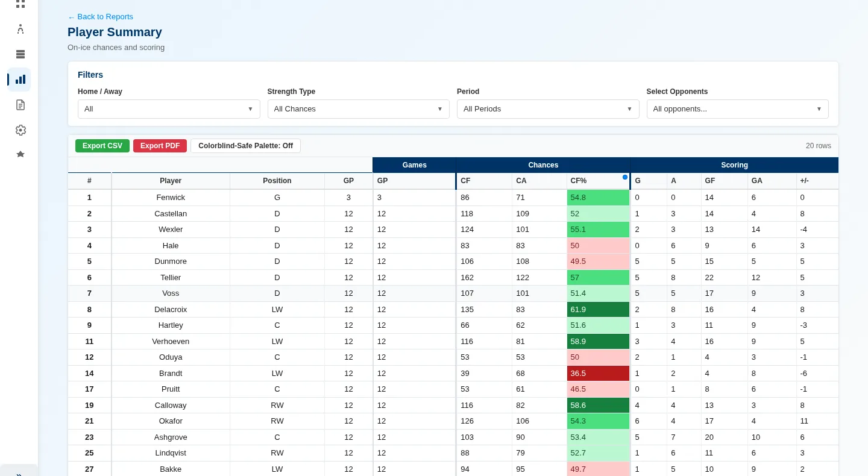This screenshot has height=476, width=868.
Task: Click Export PDF button
Action: (x=160, y=146)
